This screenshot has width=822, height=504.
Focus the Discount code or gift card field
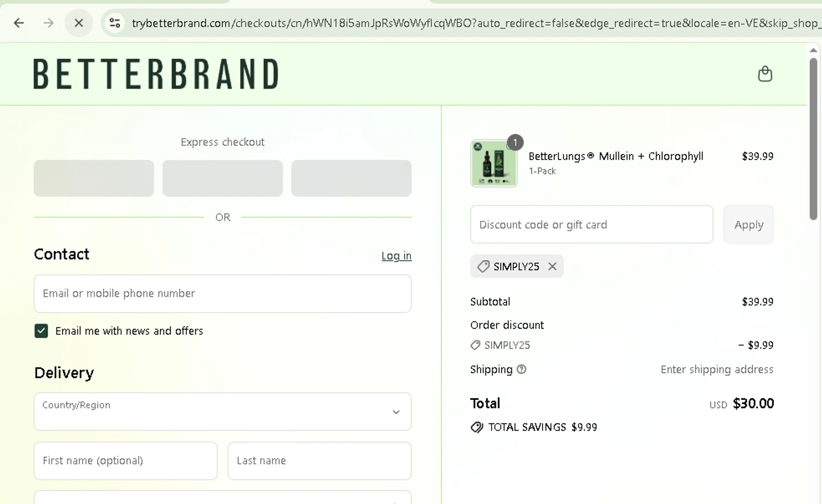(592, 225)
